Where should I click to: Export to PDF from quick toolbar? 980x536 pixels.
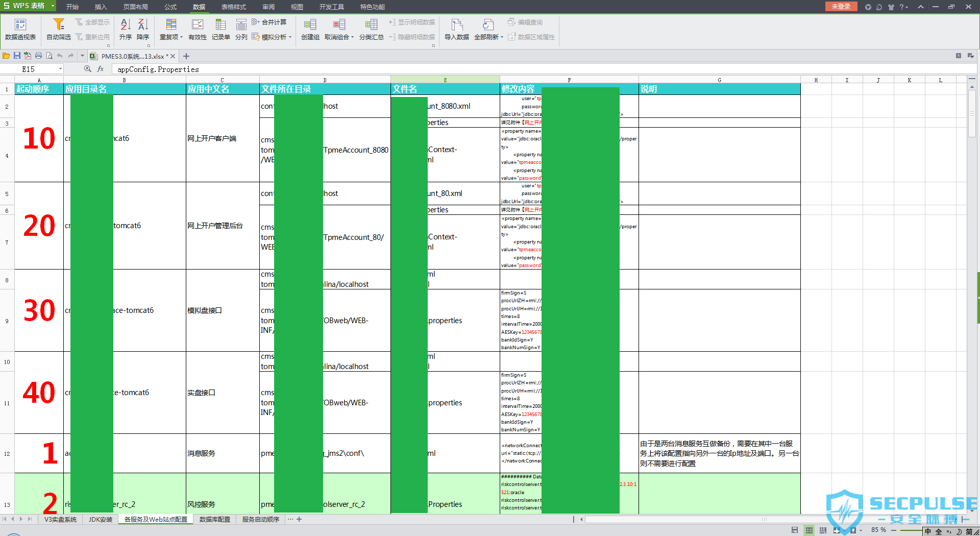point(28,56)
